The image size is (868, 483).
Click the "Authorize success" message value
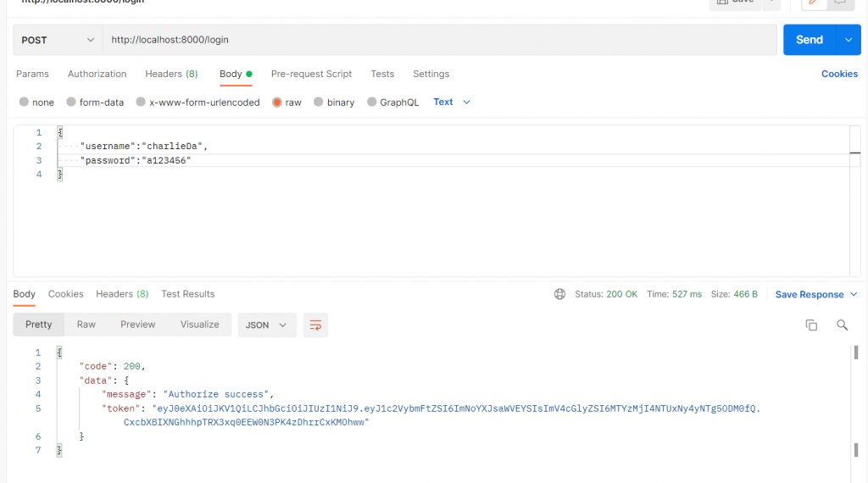pyautogui.click(x=216, y=395)
